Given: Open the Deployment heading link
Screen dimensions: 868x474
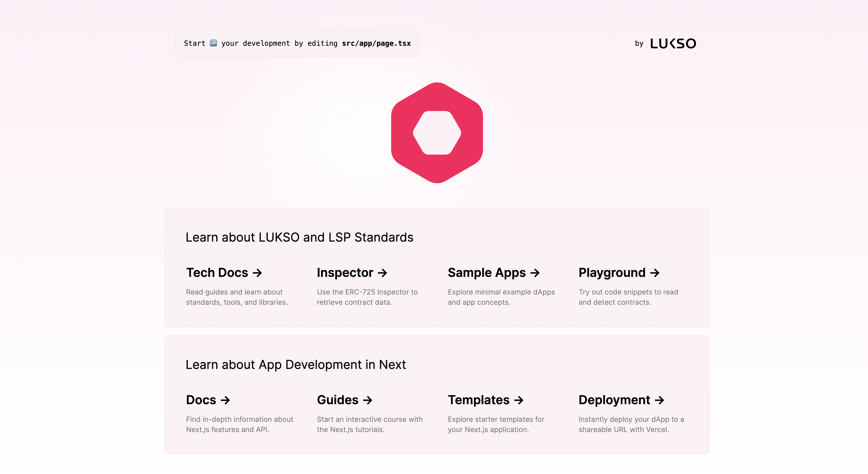Looking at the screenshot, I should tap(614, 400).
